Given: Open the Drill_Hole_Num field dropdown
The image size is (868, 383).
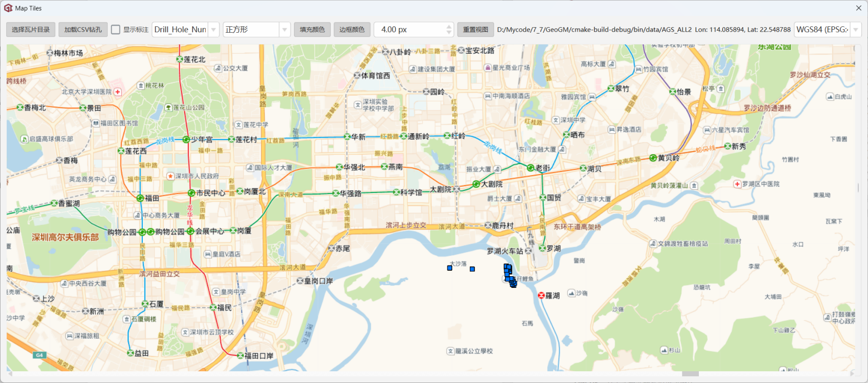Looking at the screenshot, I should pos(213,30).
